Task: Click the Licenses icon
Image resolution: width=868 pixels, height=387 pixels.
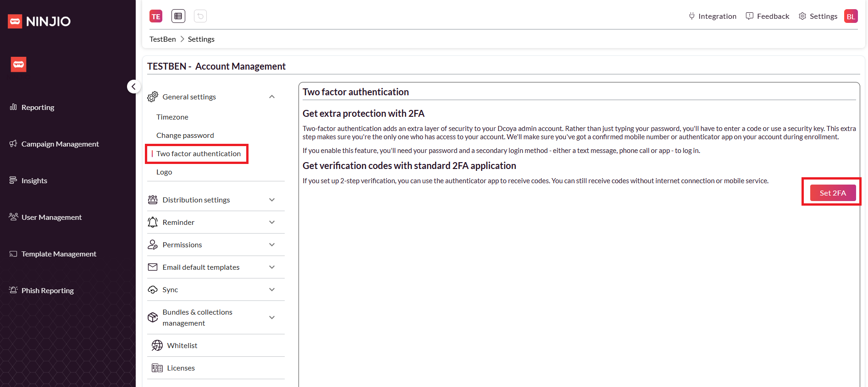Action: pos(157,368)
